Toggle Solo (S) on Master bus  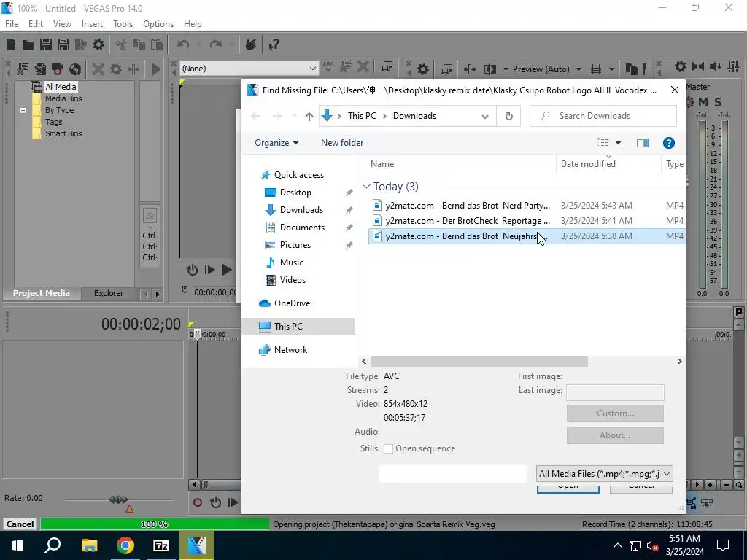[718, 102]
